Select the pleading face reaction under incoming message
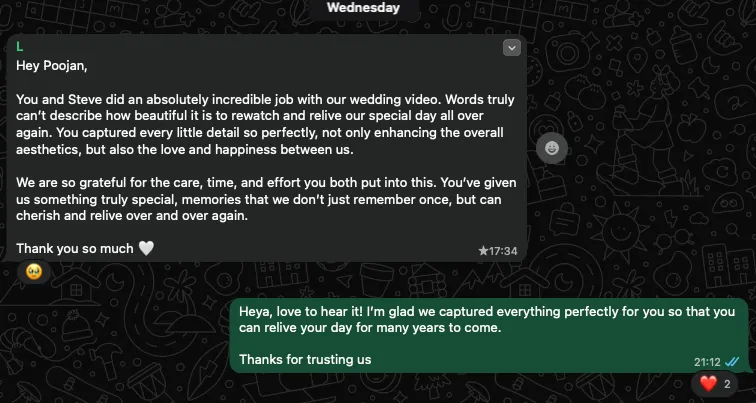This screenshot has width=756, height=403. tap(33, 271)
